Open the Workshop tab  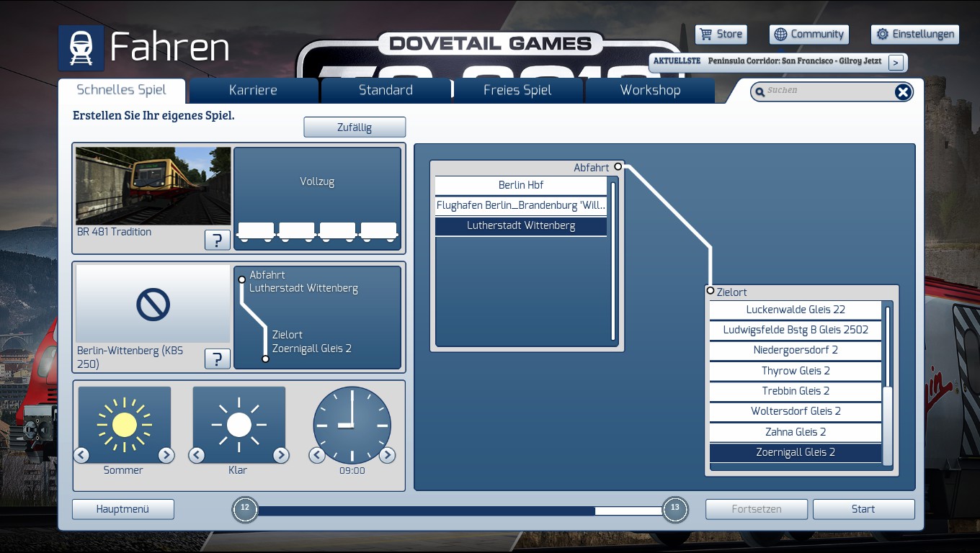[x=650, y=90]
